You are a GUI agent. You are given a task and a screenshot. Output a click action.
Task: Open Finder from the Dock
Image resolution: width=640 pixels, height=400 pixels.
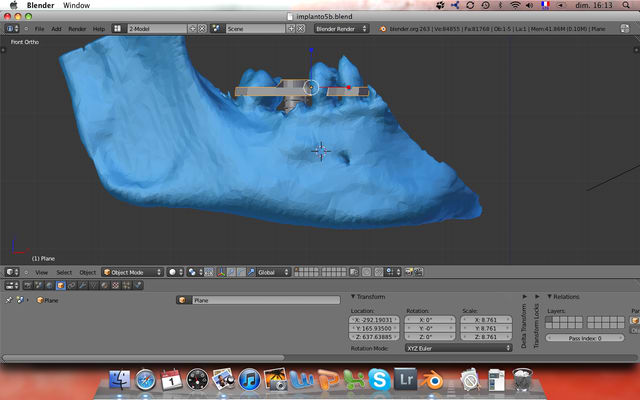point(120,380)
